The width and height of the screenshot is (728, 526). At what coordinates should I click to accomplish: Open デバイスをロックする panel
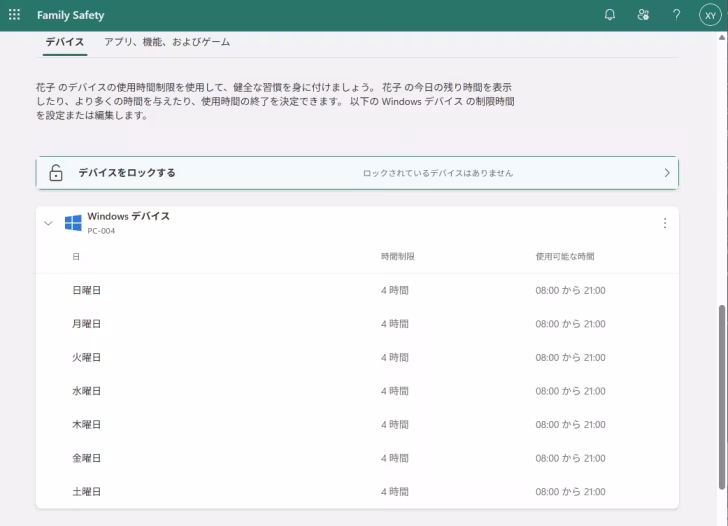pyautogui.click(x=357, y=173)
